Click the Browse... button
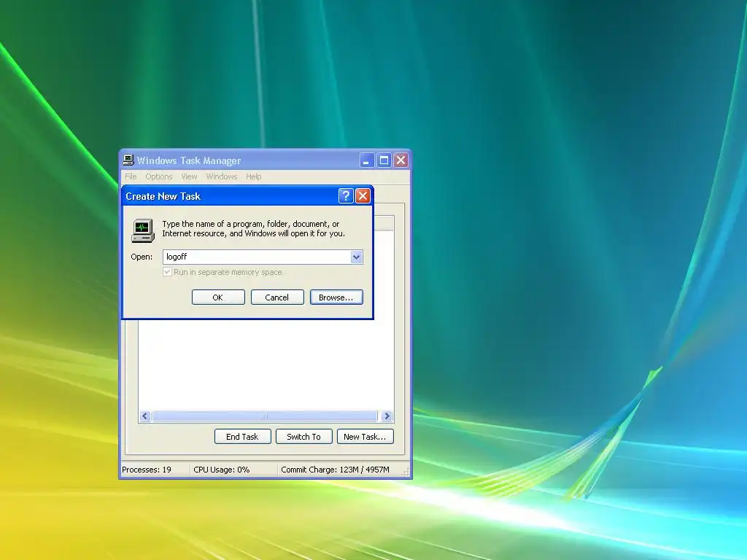Viewport: 747px width, 560px height. (336, 297)
